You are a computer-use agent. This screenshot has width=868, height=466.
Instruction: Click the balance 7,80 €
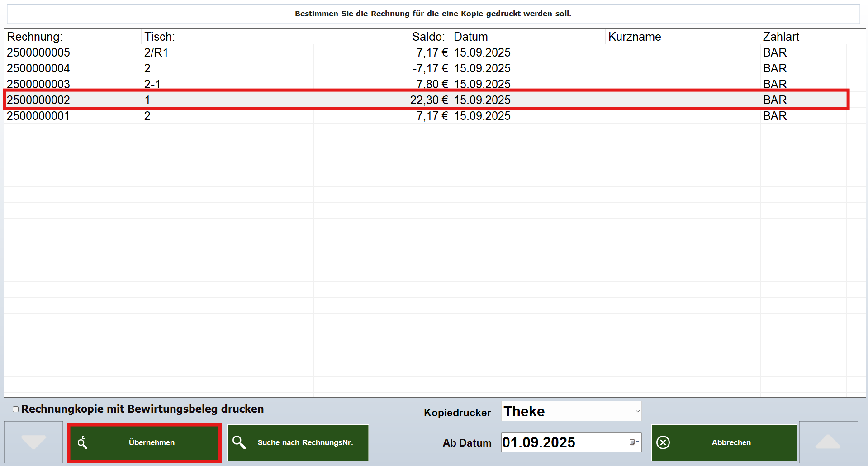[x=432, y=84]
